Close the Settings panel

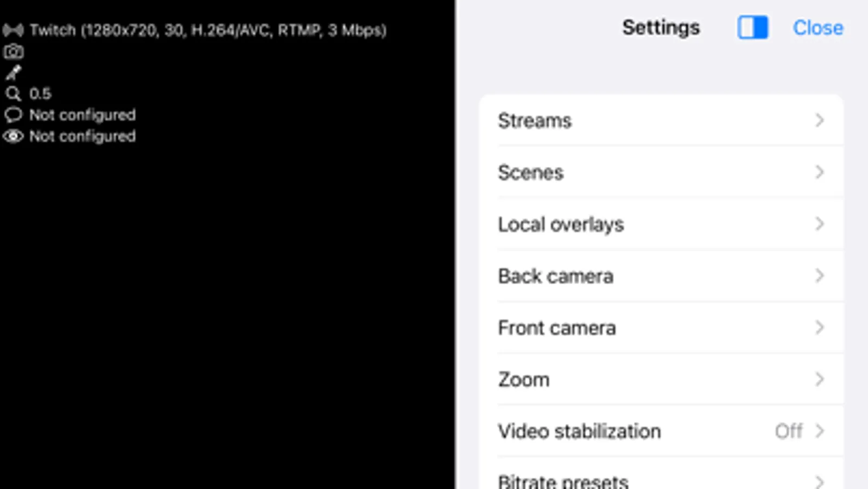click(x=818, y=28)
